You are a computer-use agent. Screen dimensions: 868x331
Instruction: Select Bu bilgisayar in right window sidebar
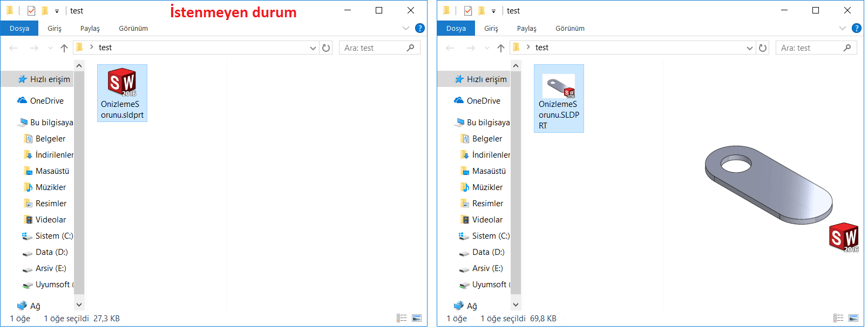coord(482,123)
